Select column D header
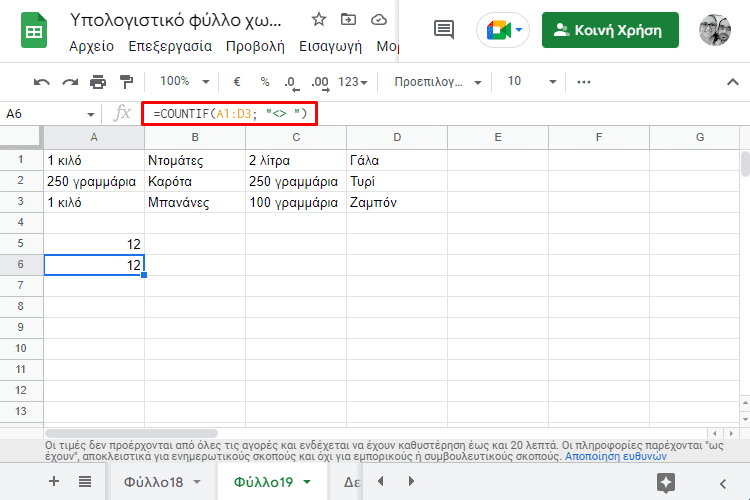Screen dimensions: 750x500 397,138
